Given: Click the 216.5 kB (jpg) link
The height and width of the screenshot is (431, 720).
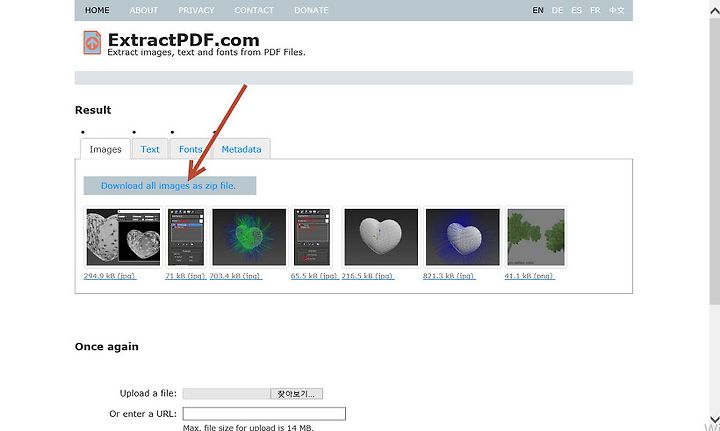Looking at the screenshot, I should [368, 276].
